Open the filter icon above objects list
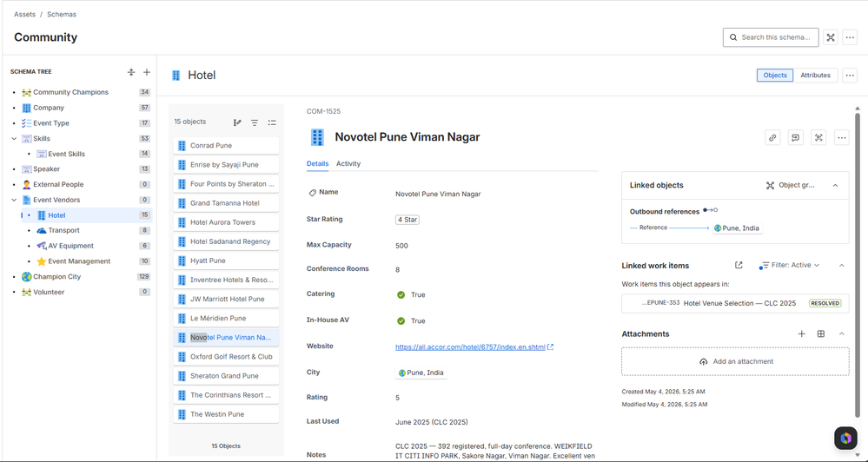 click(255, 122)
